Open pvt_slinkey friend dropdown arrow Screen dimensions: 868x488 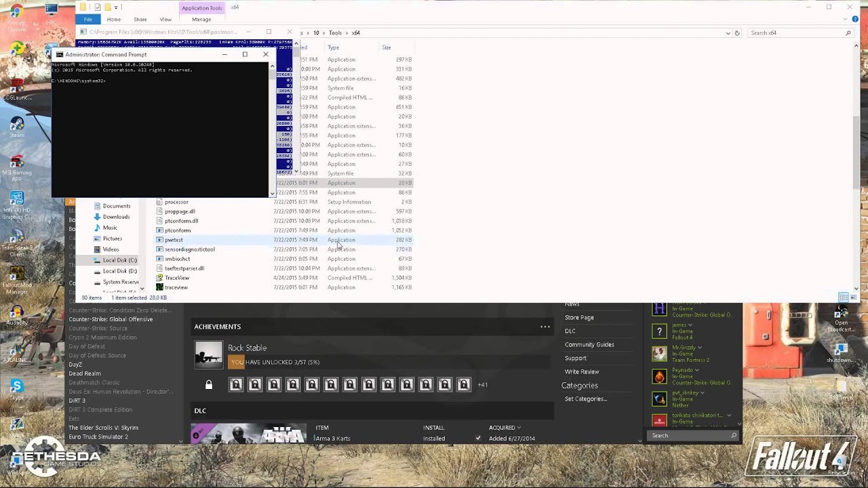(702, 392)
